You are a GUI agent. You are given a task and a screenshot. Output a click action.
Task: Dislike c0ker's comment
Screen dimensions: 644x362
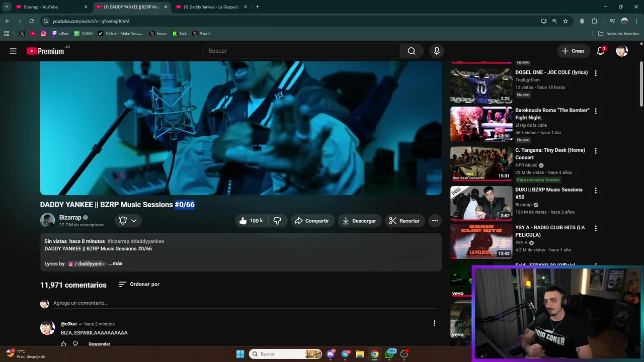coord(75,344)
